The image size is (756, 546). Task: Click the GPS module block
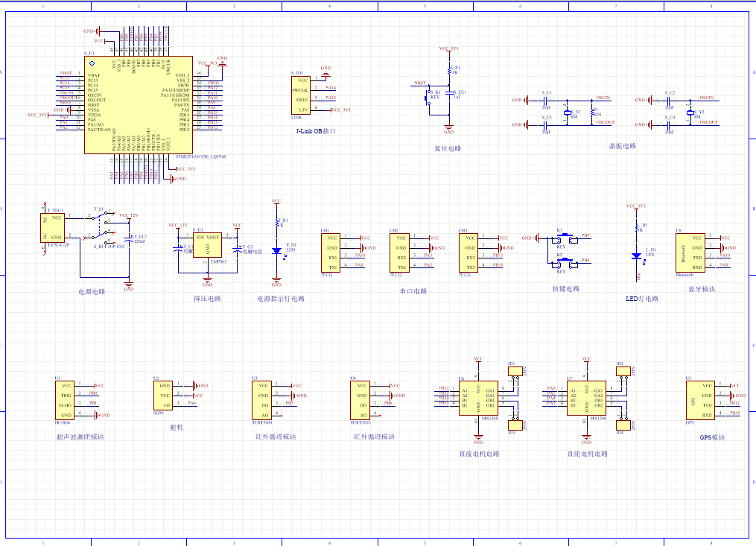pyautogui.click(x=699, y=399)
